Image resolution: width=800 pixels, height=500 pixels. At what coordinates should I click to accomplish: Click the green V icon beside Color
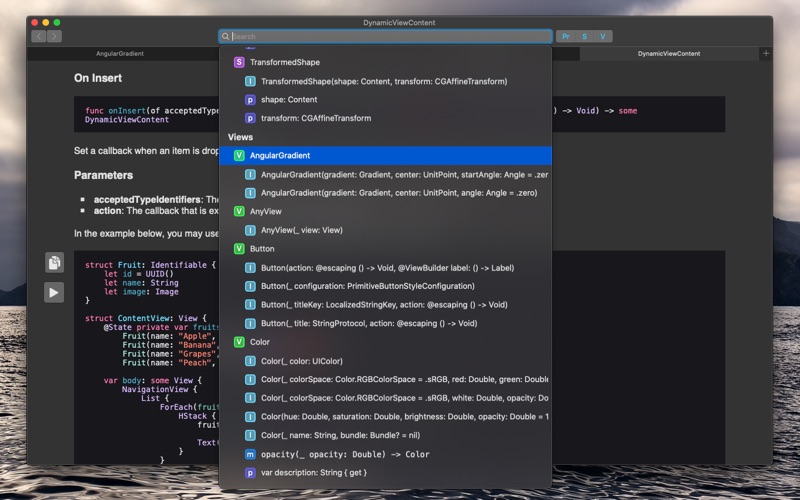pos(239,342)
